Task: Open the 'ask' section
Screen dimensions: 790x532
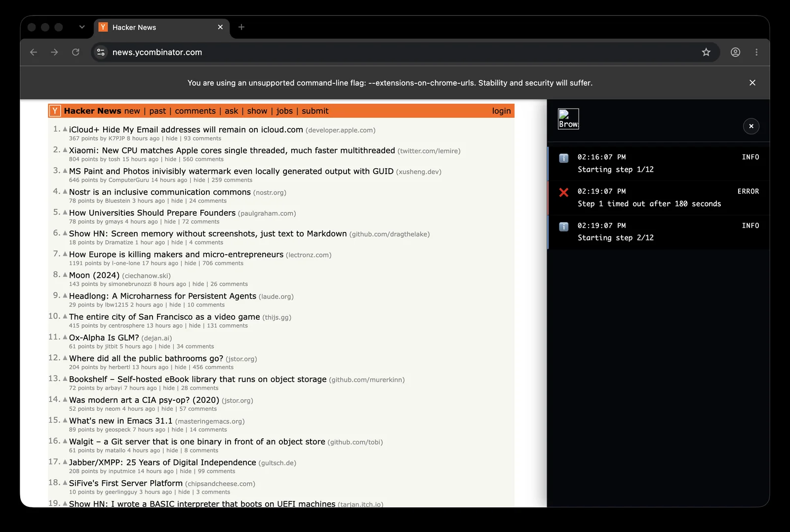Action: pyautogui.click(x=231, y=111)
